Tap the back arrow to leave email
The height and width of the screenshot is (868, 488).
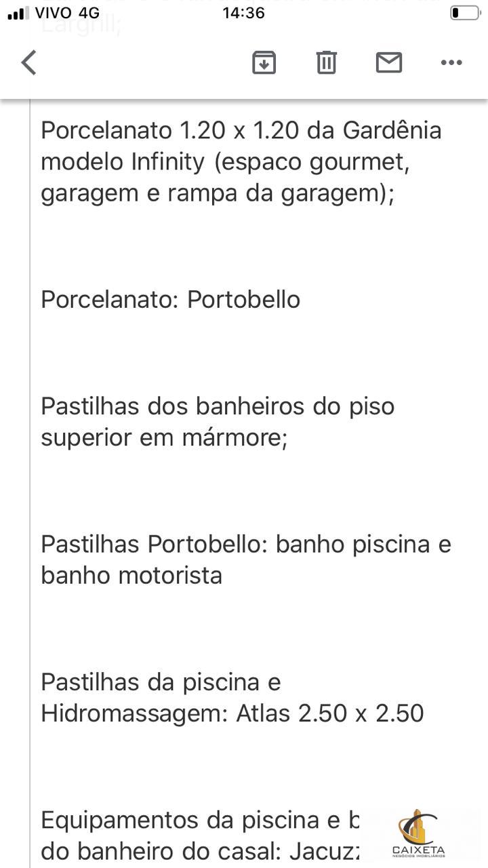pyautogui.click(x=28, y=62)
